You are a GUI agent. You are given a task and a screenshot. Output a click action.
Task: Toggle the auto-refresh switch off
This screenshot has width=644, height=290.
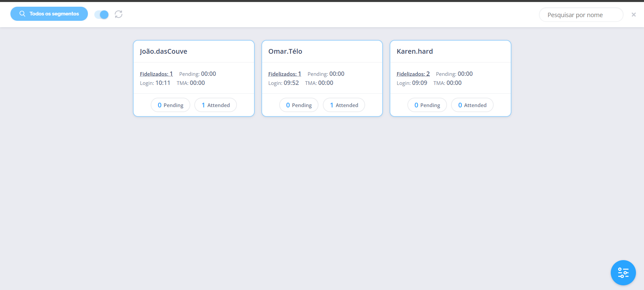101,14
